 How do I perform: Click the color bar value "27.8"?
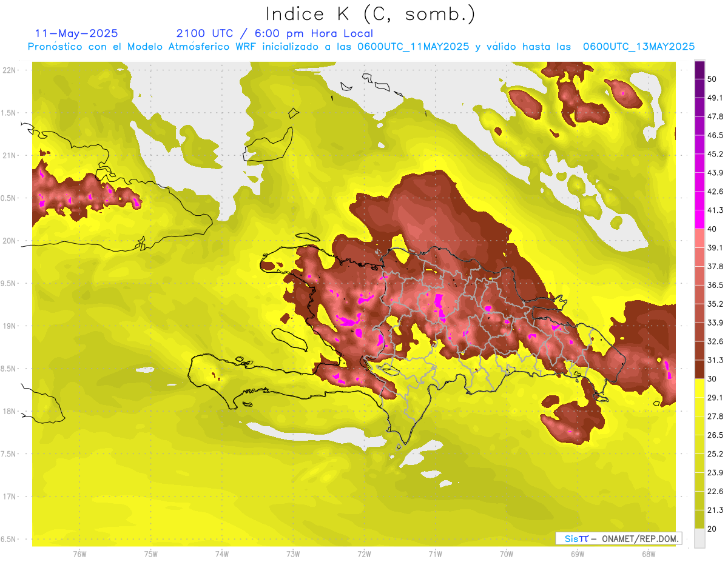pyautogui.click(x=715, y=416)
